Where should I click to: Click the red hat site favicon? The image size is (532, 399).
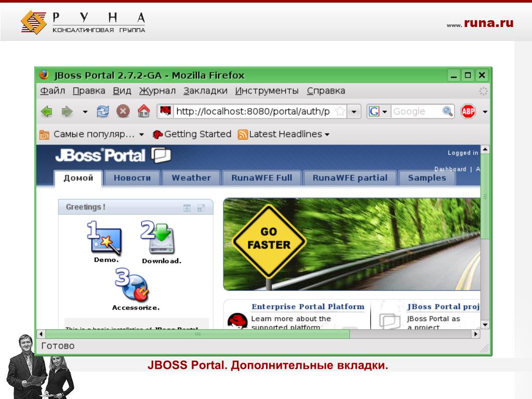coord(165,111)
